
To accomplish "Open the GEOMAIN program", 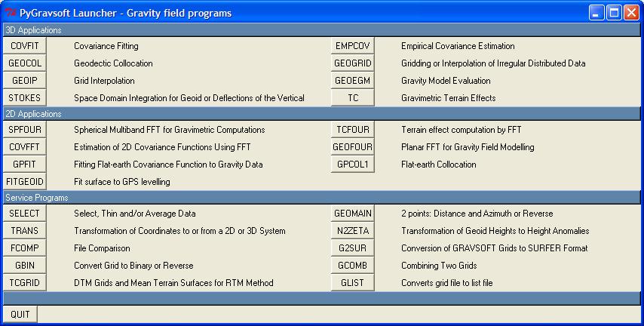I will coord(353,214).
